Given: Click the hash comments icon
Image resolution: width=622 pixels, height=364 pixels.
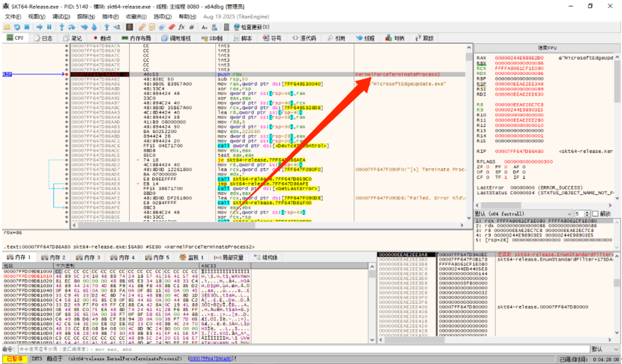Looking at the screenshot, I should tap(192, 27).
